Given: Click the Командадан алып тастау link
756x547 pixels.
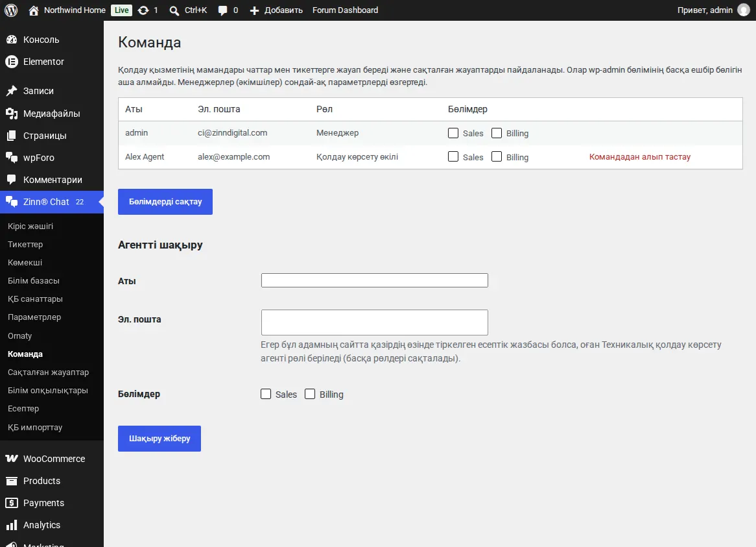Looking at the screenshot, I should pos(640,157).
